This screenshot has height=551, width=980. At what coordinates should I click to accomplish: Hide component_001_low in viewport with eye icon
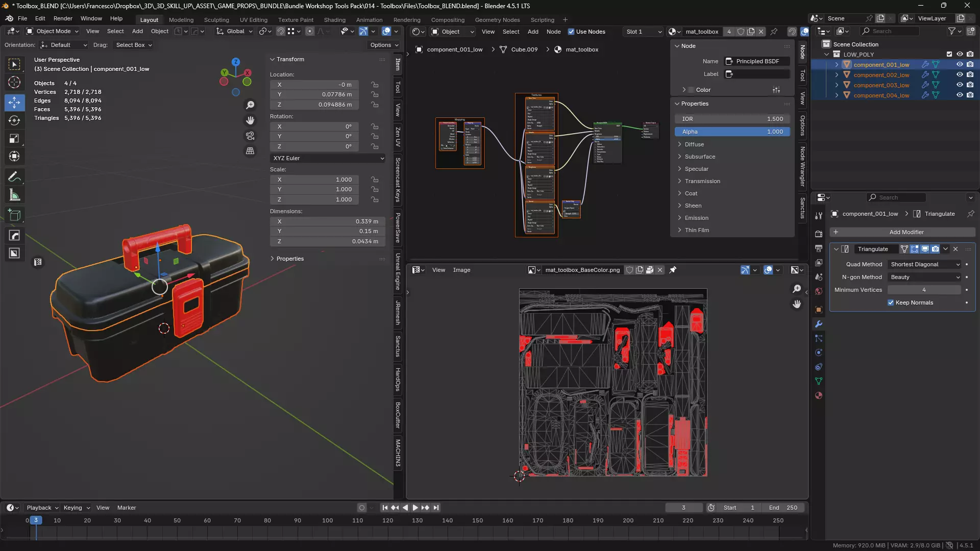[x=960, y=64]
